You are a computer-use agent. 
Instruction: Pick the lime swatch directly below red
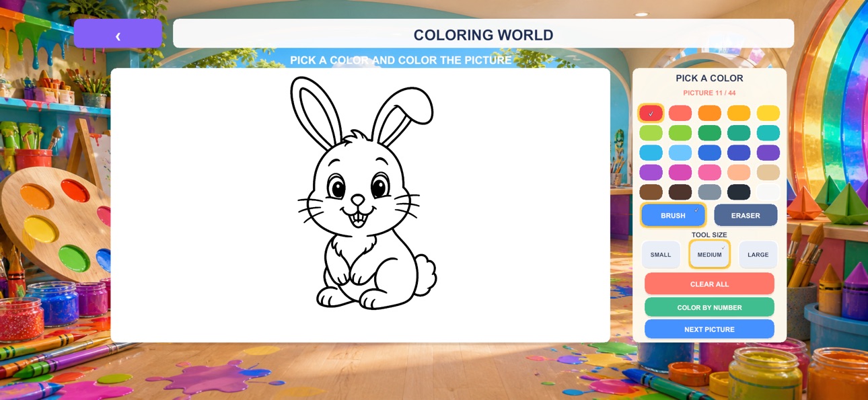click(x=651, y=133)
